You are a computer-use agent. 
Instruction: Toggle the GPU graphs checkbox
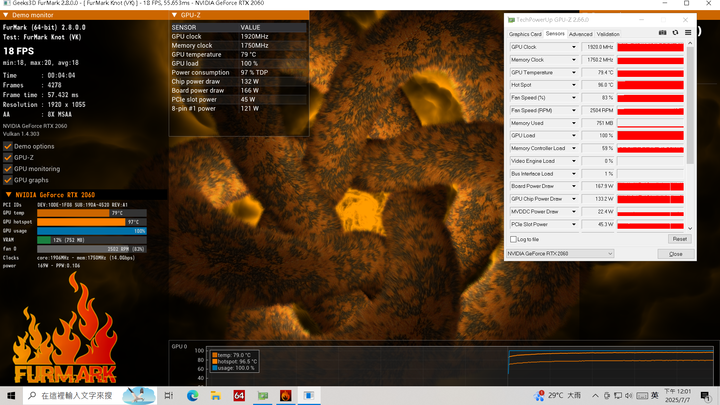(x=8, y=180)
